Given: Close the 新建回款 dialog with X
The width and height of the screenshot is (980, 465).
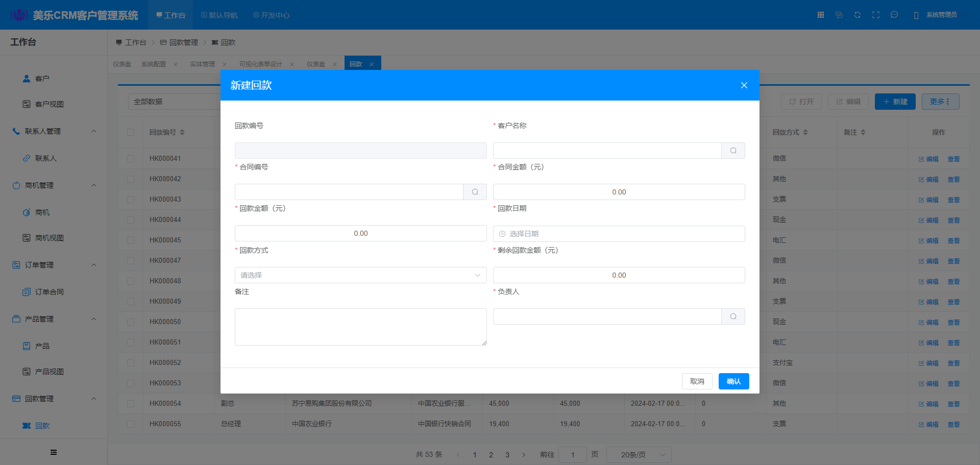Looking at the screenshot, I should click(744, 85).
